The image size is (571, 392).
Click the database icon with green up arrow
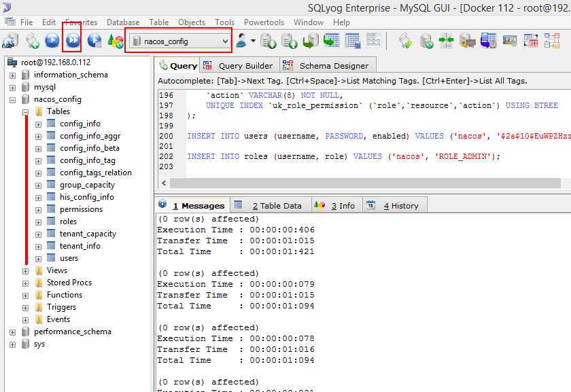coord(290,41)
